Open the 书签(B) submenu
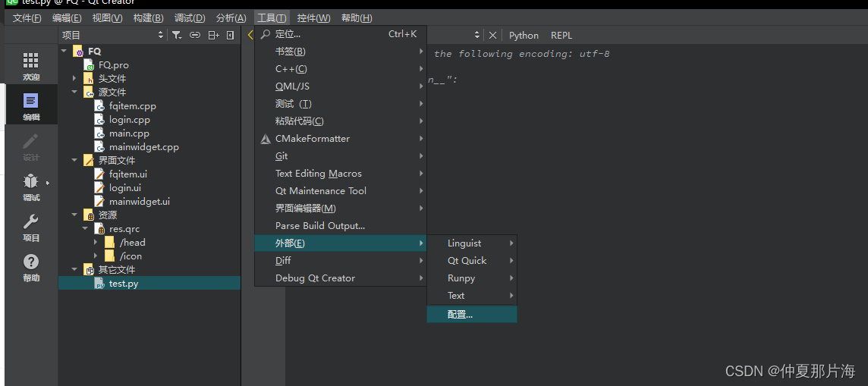 341,52
